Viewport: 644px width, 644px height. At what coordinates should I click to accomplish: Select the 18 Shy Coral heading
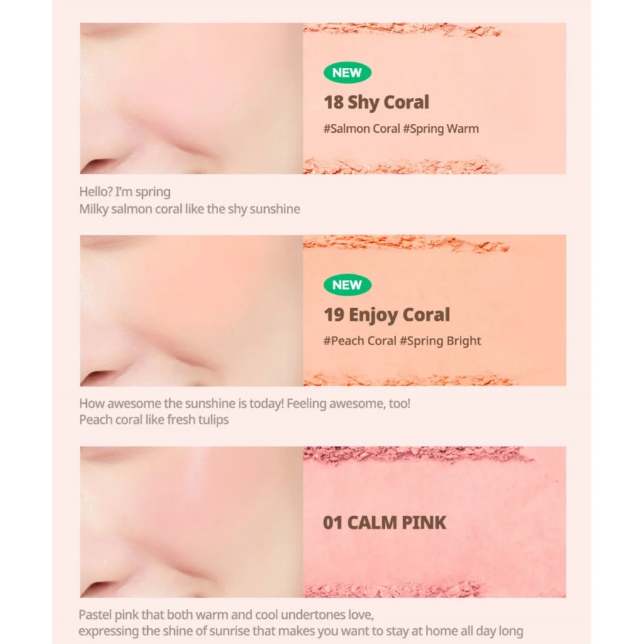pos(376,103)
